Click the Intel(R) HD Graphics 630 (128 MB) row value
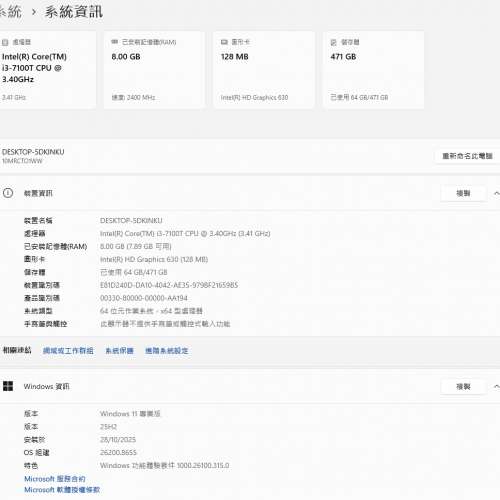The height and width of the screenshot is (500, 500). 154,259
